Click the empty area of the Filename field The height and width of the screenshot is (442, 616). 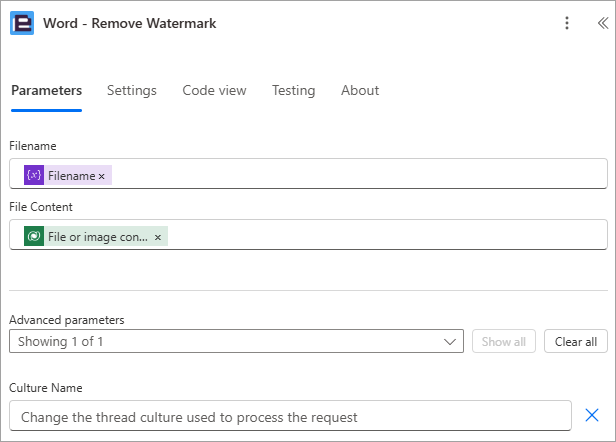point(358,174)
